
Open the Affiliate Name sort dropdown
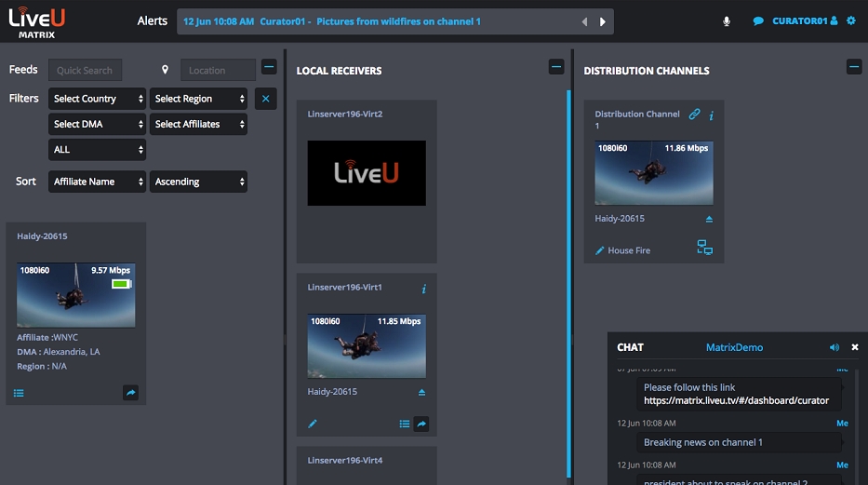pyautogui.click(x=97, y=182)
